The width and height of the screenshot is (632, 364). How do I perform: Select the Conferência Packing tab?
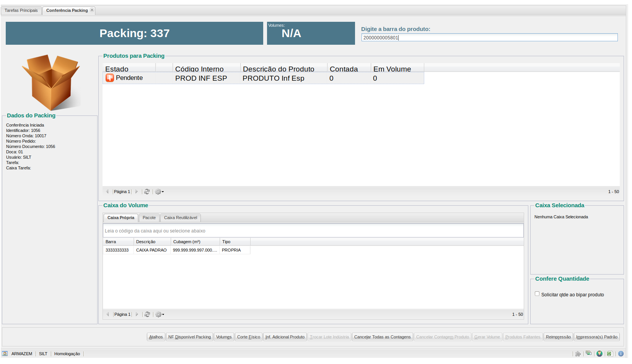(67, 10)
